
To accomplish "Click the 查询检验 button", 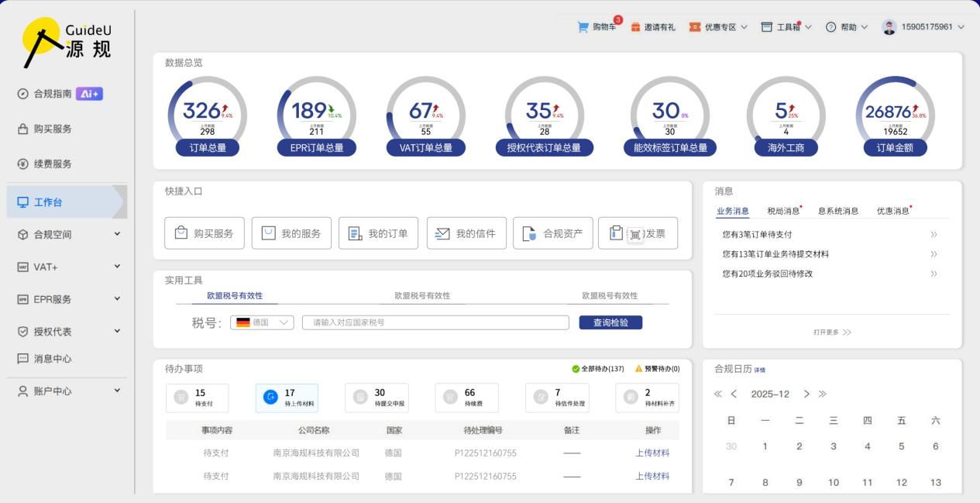I will [610, 322].
